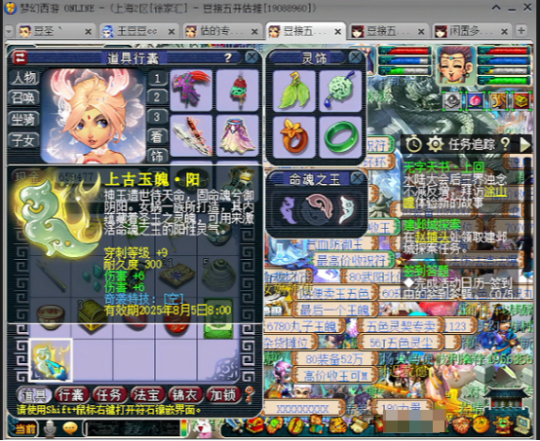Select the pink dress armor slot
Screen dimensions: 540x441
(x=237, y=135)
